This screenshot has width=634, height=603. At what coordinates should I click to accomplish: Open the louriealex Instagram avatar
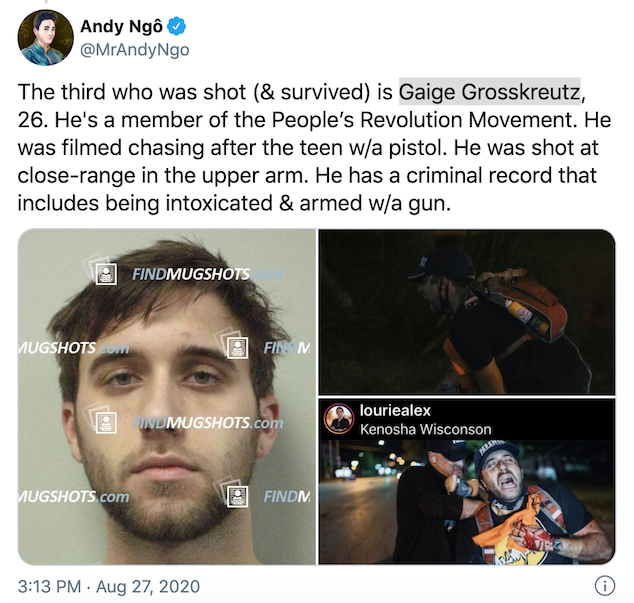tap(339, 419)
